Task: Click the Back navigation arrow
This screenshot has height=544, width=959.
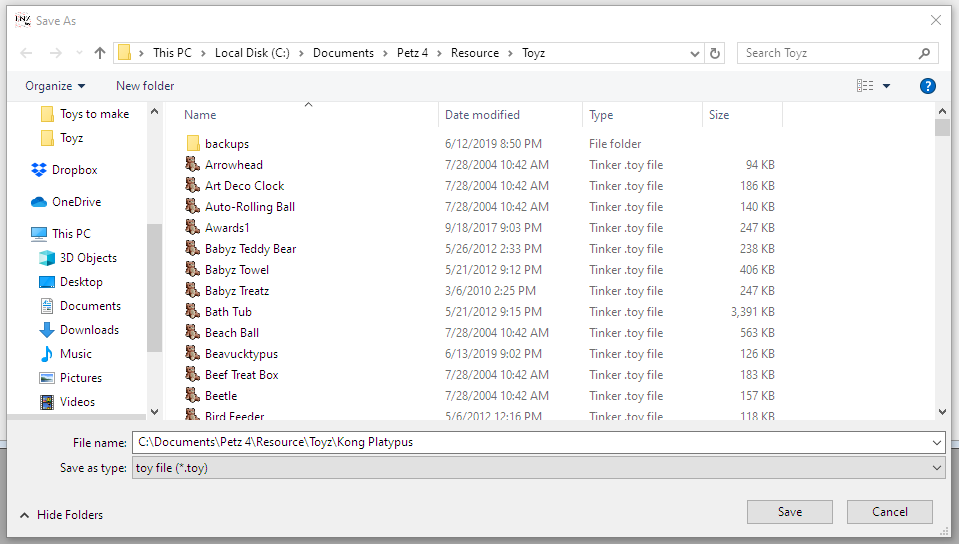Action: (26, 53)
